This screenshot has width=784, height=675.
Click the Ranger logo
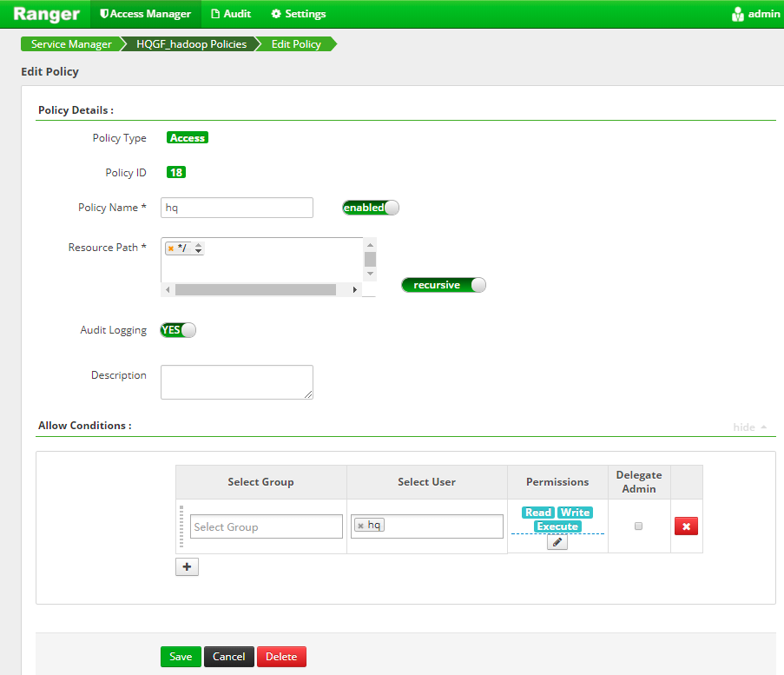pyautogui.click(x=46, y=14)
